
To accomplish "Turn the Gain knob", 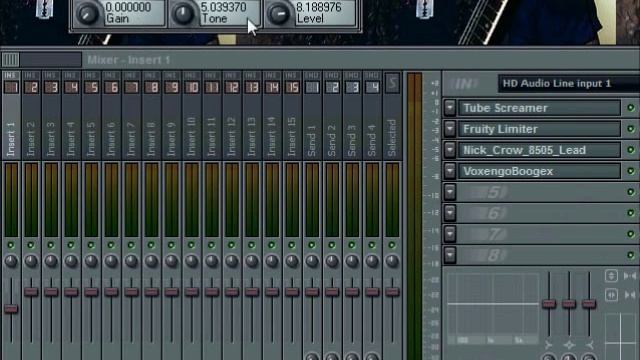I will 87,14.
